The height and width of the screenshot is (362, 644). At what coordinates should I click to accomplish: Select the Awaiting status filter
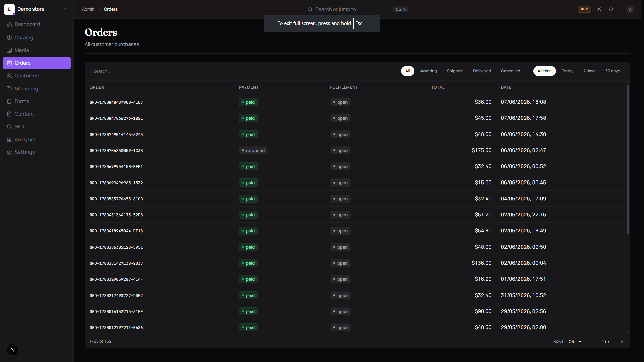click(428, 71)
